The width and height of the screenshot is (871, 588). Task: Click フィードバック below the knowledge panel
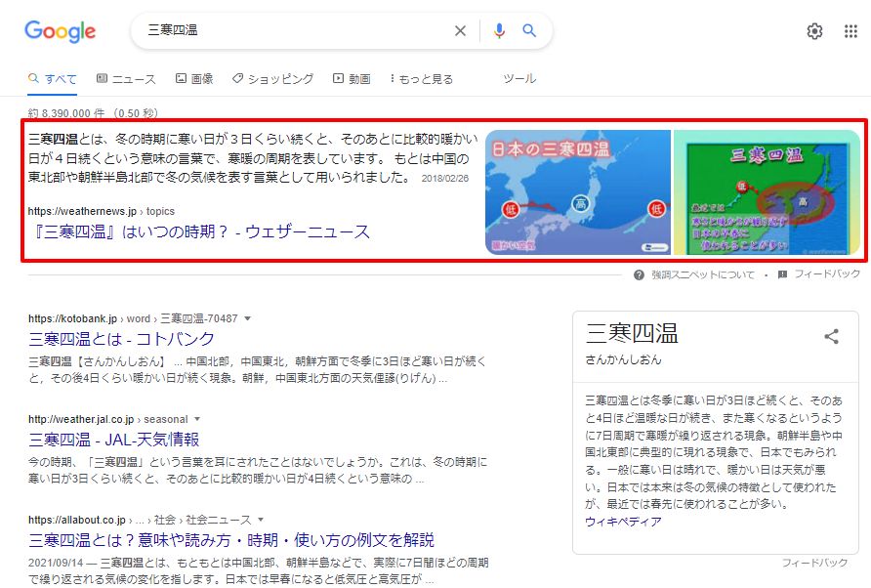(x=815, y=563)
